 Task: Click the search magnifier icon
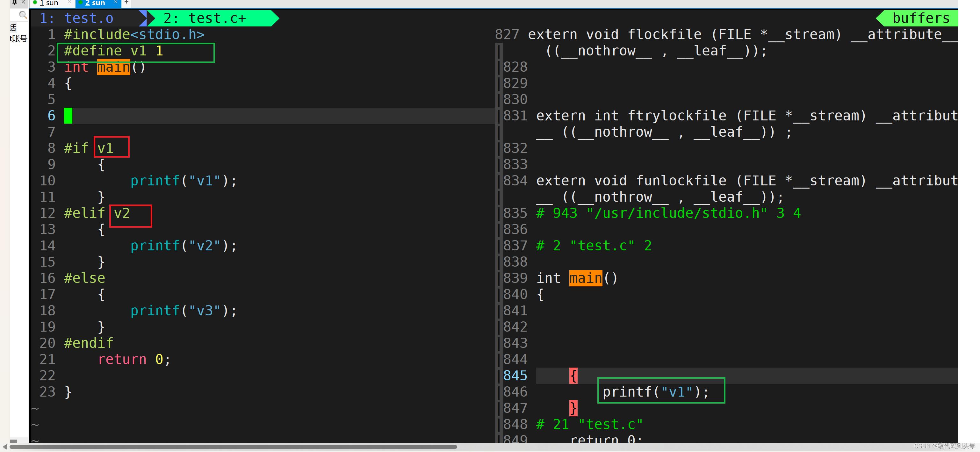(23, 15)
